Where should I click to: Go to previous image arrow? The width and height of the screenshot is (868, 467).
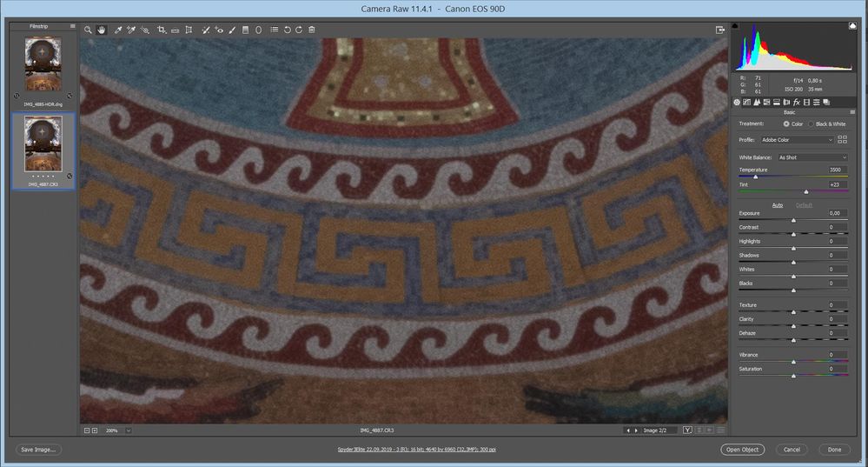coord(627,430)
